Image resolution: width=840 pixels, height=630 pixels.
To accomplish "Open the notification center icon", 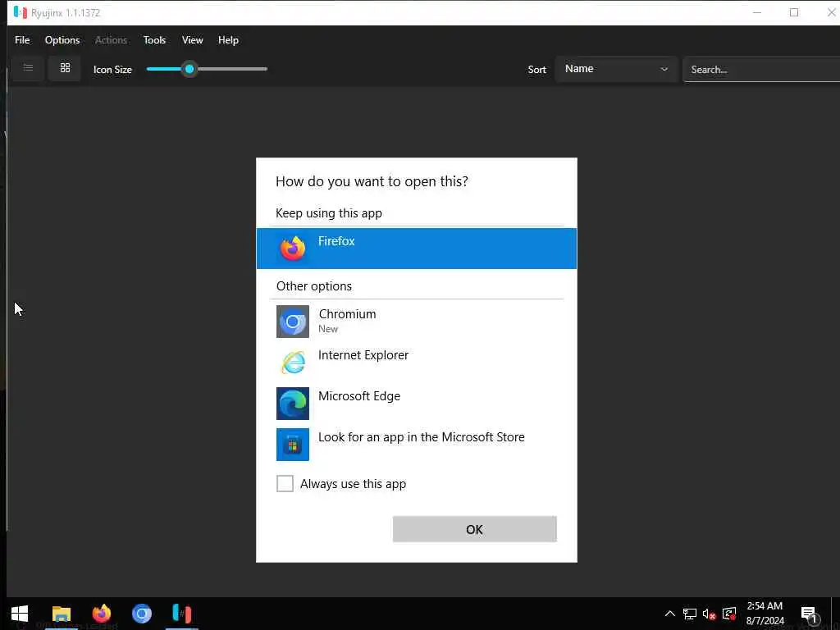I will (810, 614).
